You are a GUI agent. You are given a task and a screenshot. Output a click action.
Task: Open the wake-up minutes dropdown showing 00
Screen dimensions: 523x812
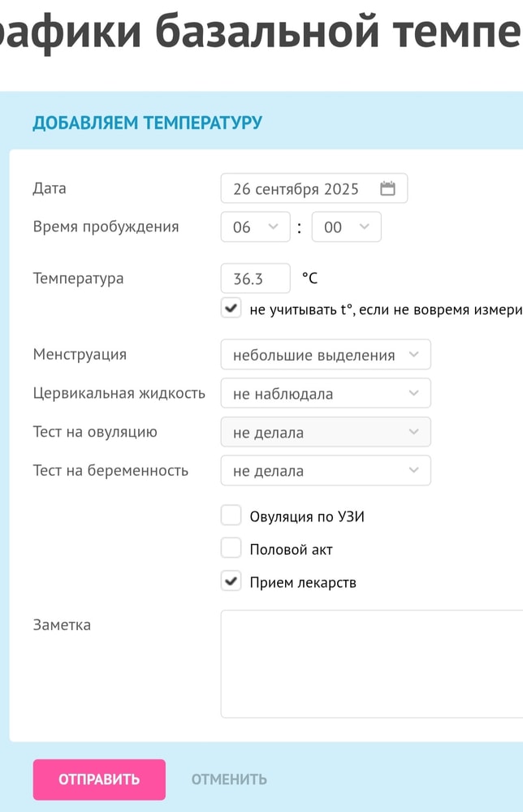tap(346, 227)
